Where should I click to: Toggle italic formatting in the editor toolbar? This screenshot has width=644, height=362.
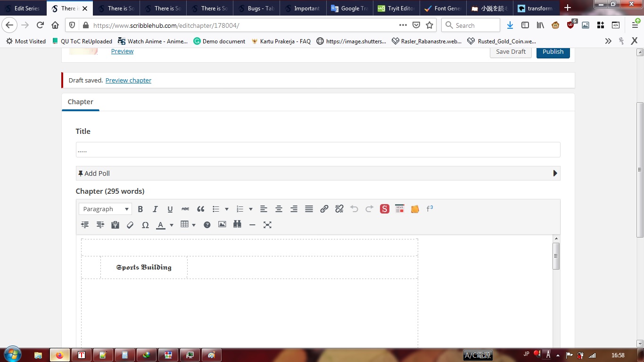155,209
